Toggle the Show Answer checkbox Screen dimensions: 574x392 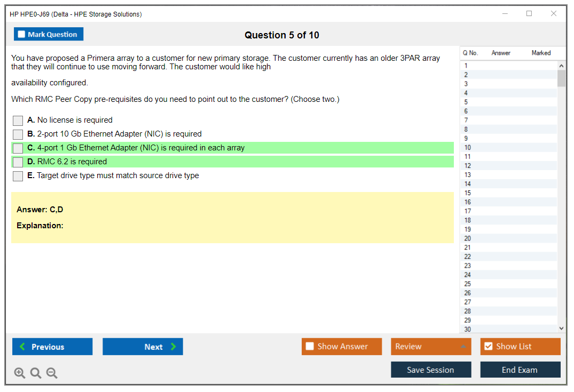[x=310, y=347]
